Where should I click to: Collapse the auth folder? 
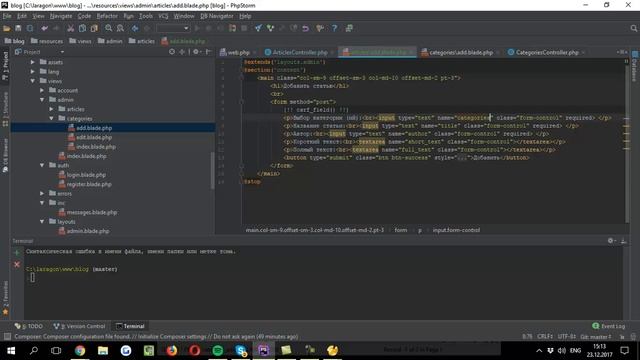pyautogui.click(x=42, y=165)
